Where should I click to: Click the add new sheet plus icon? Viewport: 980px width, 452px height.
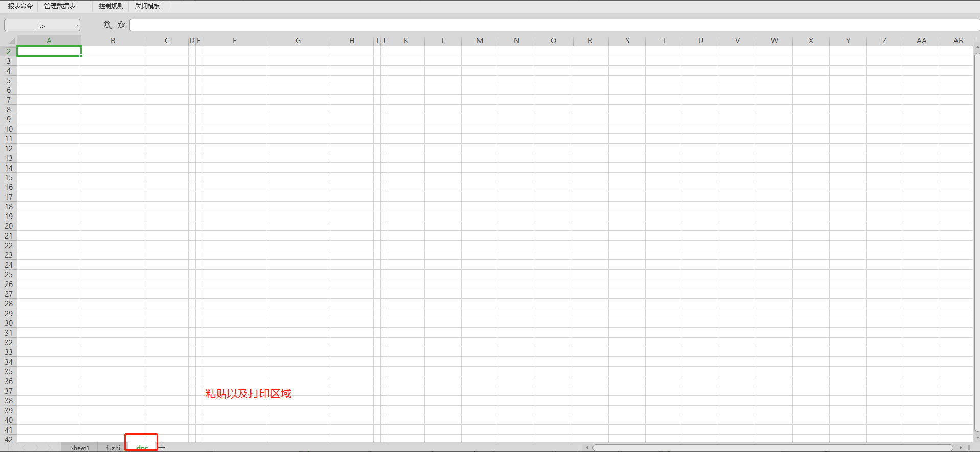coord(162,448)
